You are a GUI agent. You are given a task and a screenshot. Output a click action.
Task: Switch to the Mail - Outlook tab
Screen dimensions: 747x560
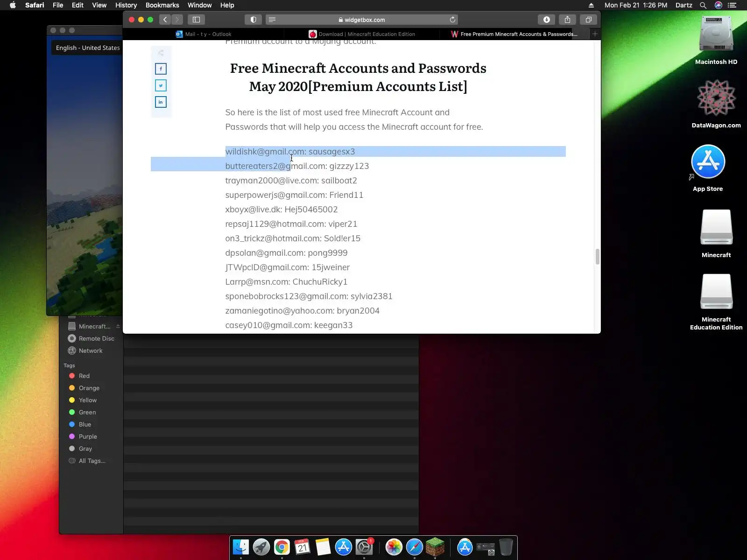coord(203,34)
